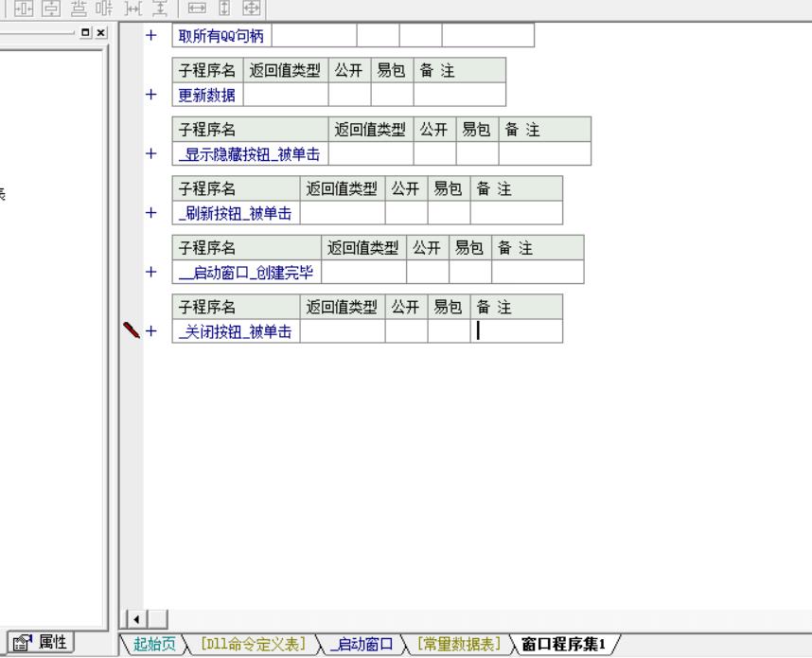Select the 更新数据 subroutine name
Image resolution: width=812 pixels, height=658 pixels.
pos(207,95)
